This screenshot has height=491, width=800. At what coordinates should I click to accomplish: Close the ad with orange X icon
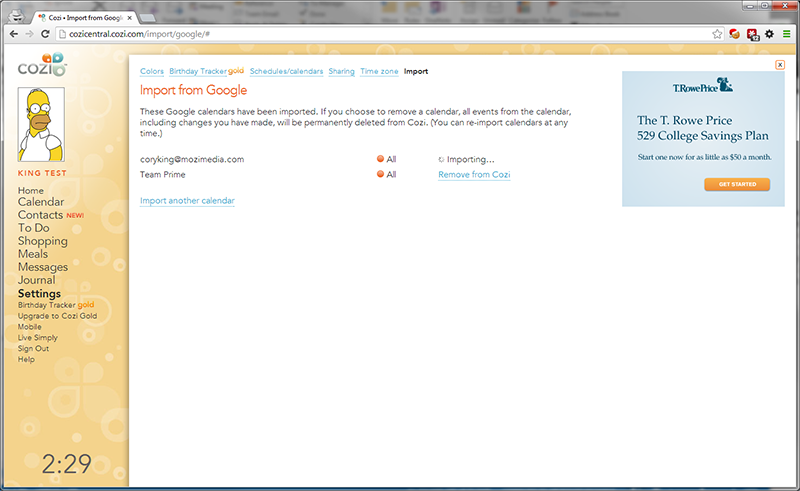[x=779, y=65]
